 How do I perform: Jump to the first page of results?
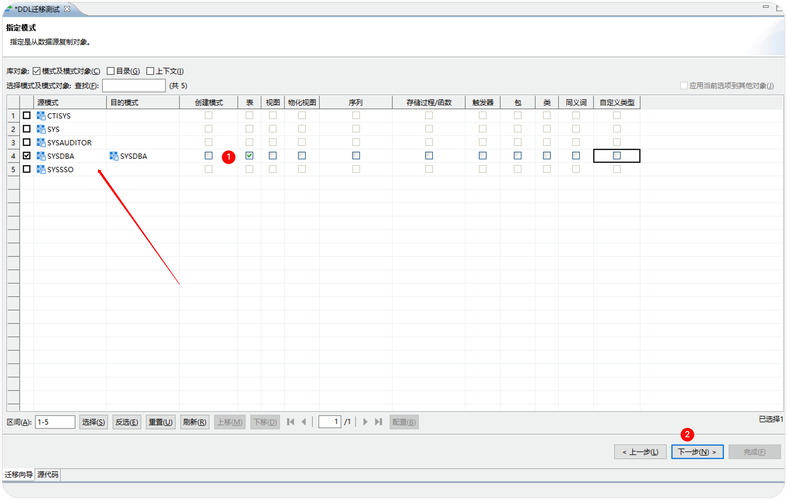(x=290, y=422)
